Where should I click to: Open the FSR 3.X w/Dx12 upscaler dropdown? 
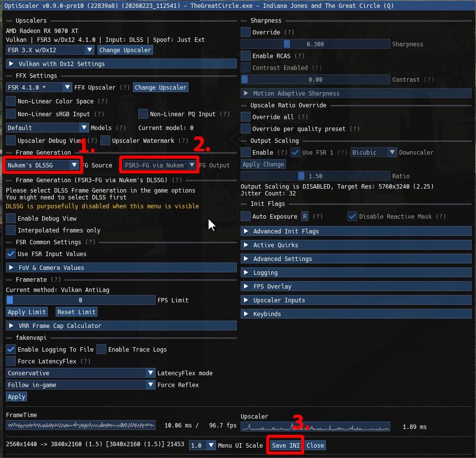point(50,50)
